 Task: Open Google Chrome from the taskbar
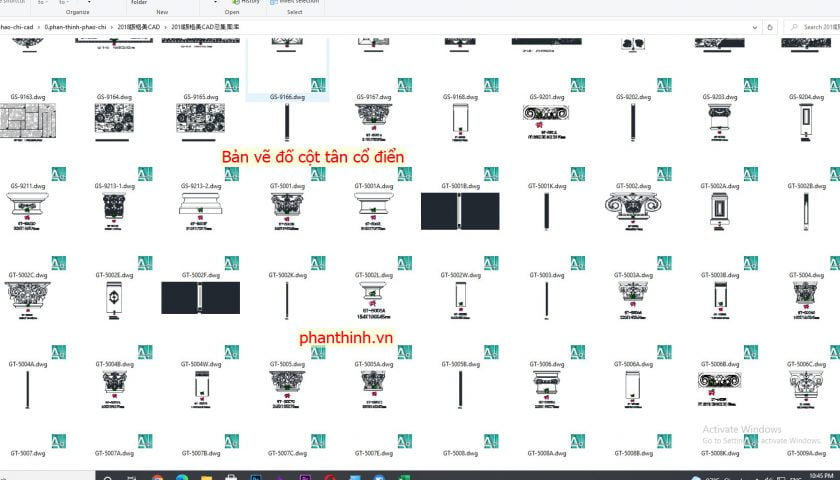click(159, 476)
